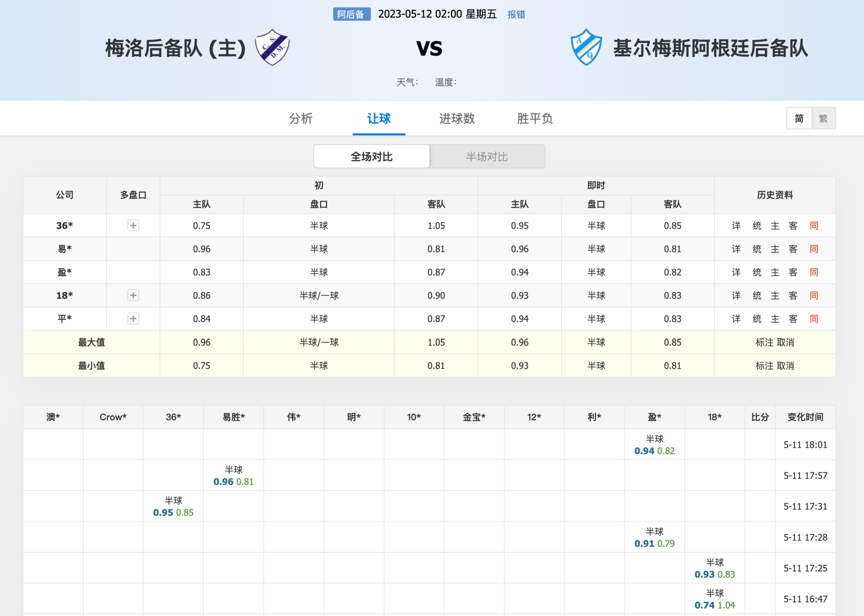864x616 pixels.
Task: Click the 报错 report error link
Action: (516, 14)
